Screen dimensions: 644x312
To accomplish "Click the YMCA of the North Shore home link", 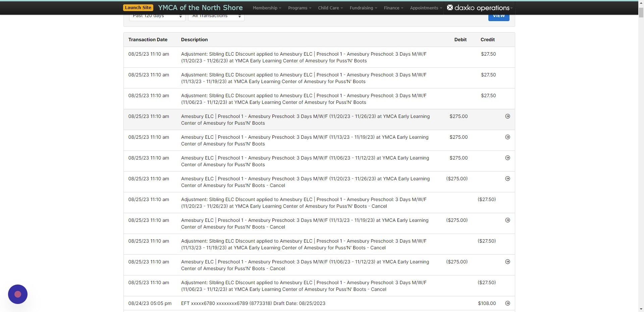I will coord(200,7).
